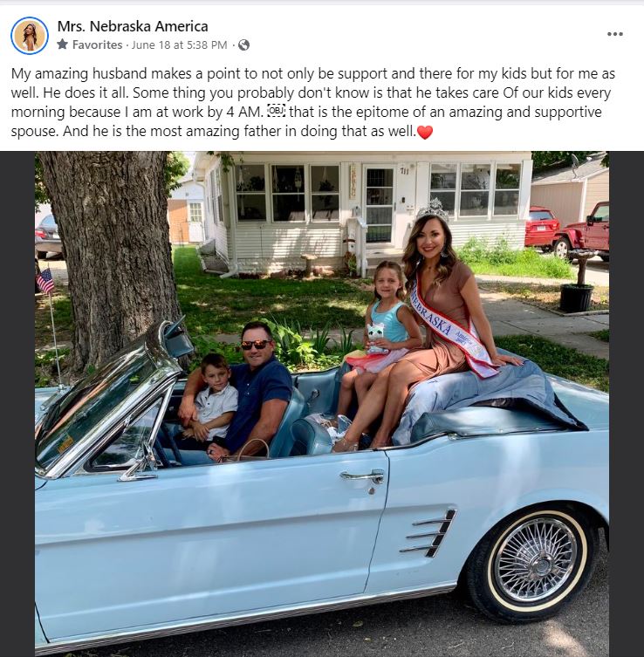Click the post text paragraph
The width and height of the screenshot is (644, 657).
pos(312,102)
